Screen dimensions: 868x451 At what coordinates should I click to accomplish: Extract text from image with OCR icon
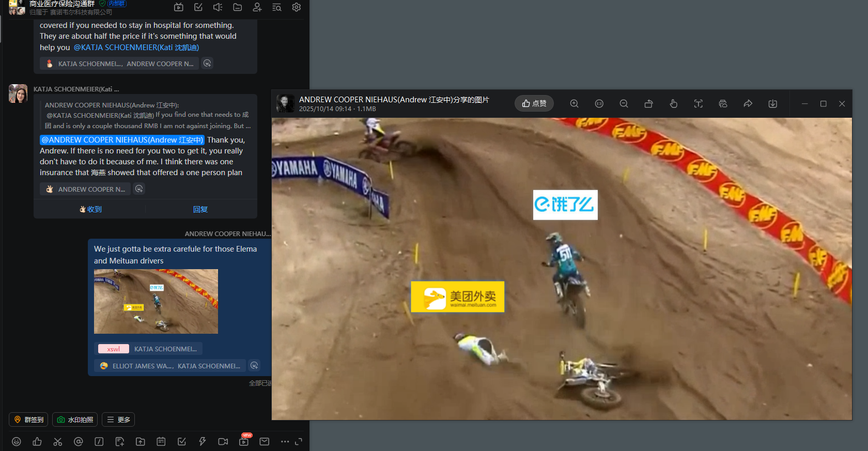click(698, 104)
